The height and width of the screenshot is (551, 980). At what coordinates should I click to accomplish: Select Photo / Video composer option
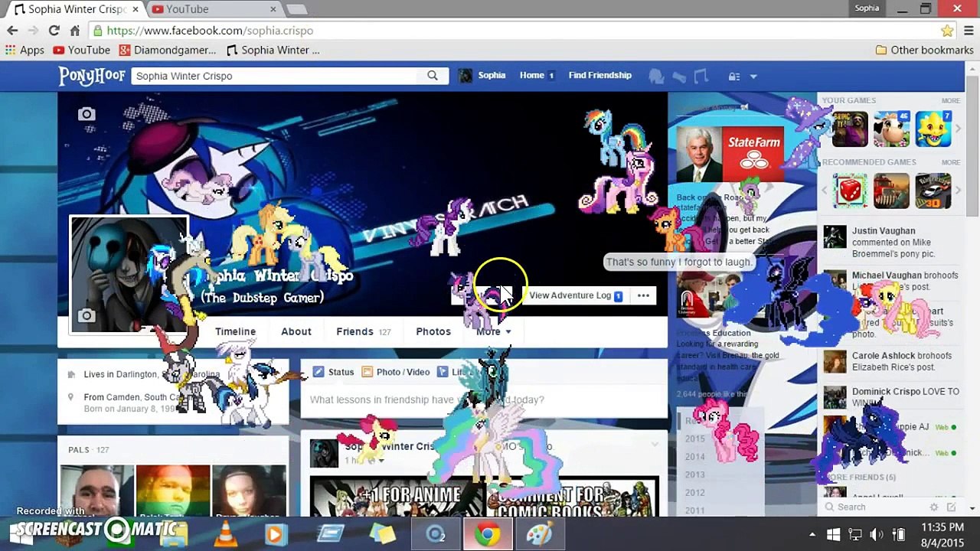395,372
